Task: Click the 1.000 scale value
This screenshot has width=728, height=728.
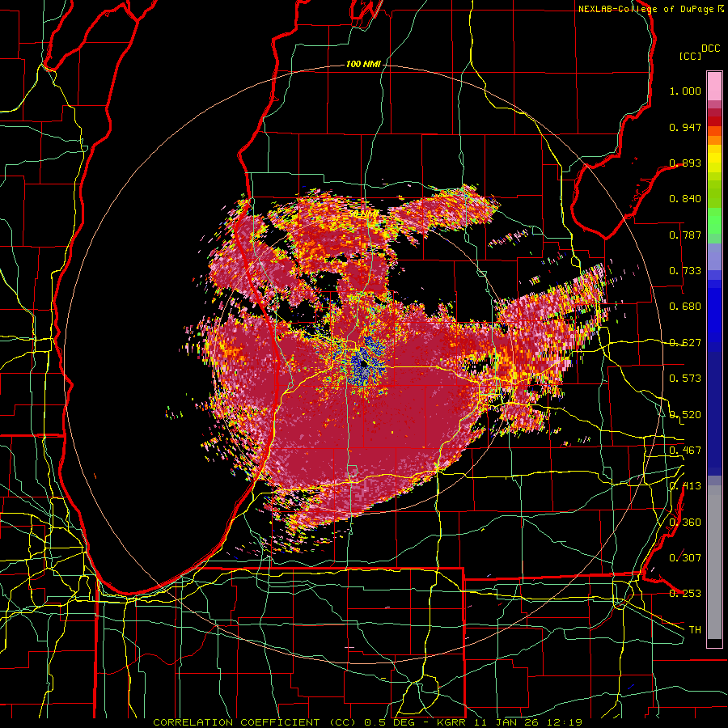Action: click(x=685, y=91)
